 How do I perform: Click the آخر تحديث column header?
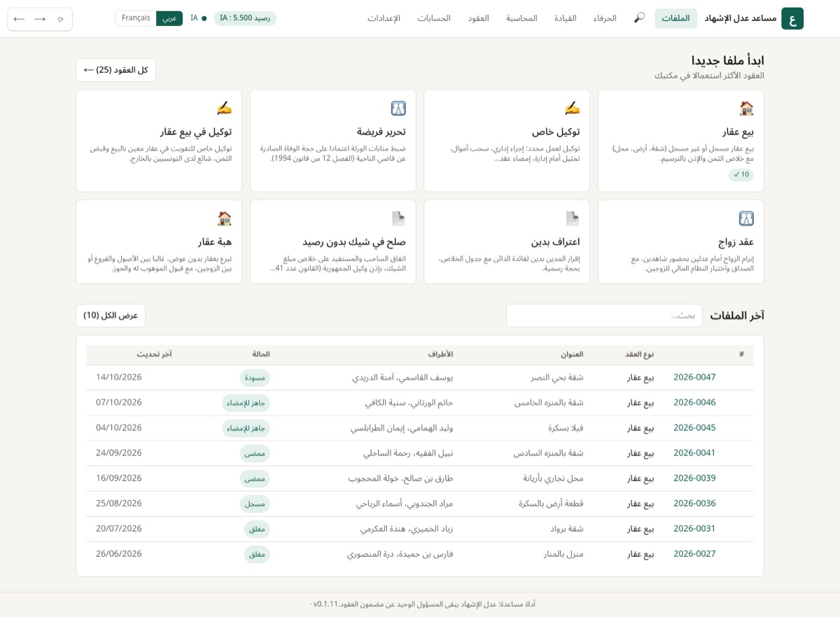click(x=154, y=354)
